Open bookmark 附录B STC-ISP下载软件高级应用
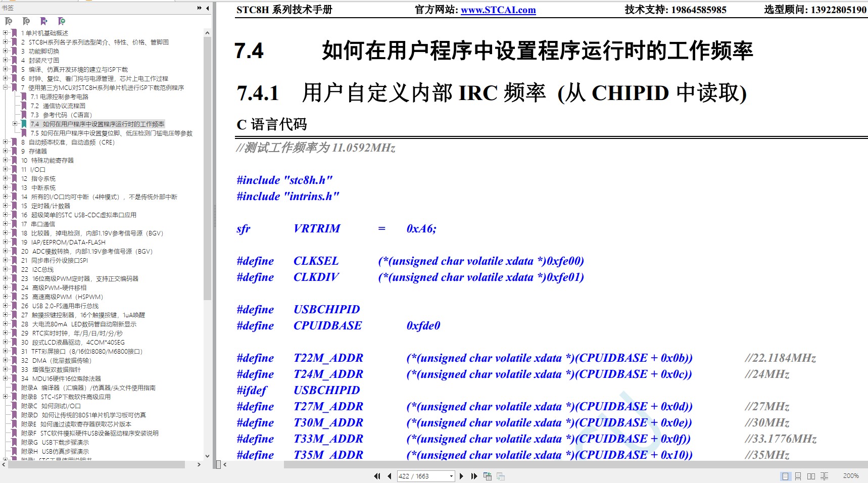This screenshot has height=483, width=868. [66, 397]
